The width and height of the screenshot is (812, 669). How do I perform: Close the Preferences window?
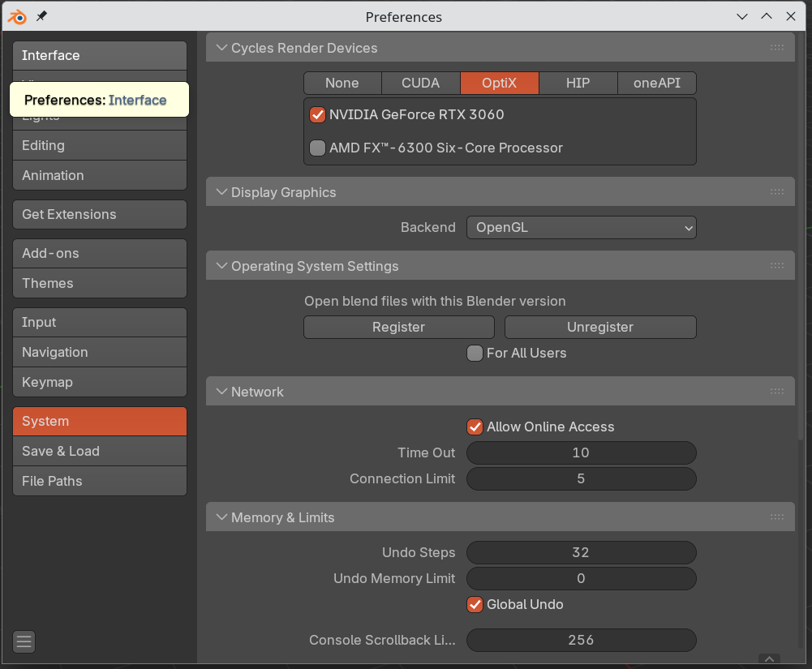coord(791,16)
